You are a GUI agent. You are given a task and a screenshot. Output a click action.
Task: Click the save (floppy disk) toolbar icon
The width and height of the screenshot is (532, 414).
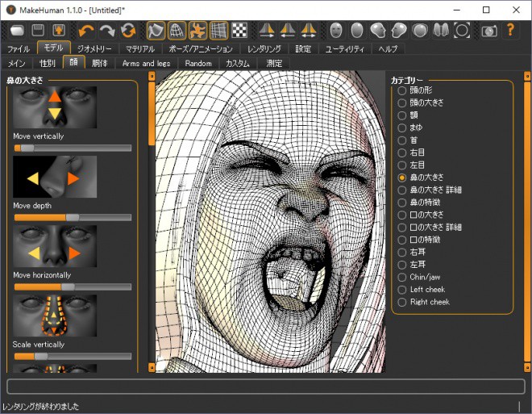tap(38, 31)
